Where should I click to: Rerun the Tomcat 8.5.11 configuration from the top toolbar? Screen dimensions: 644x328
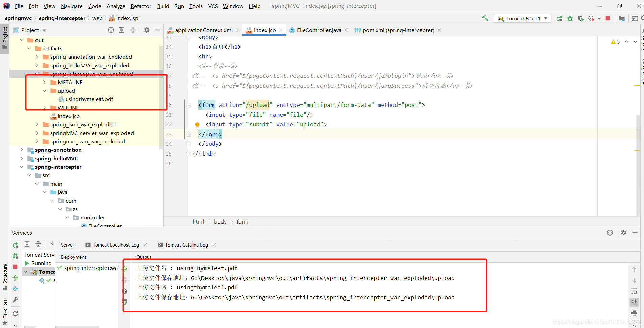click(x=559, y=18)
